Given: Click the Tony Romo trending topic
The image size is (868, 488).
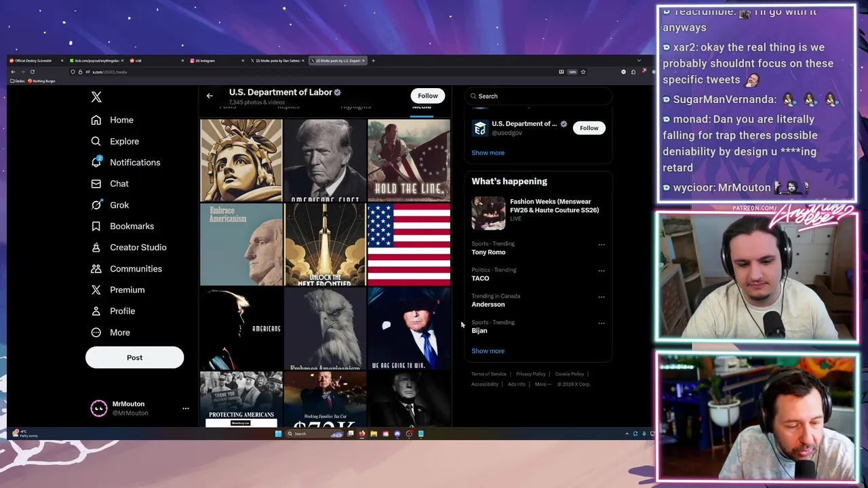Looking at the screenshot, I should click(x=488, y=252).
